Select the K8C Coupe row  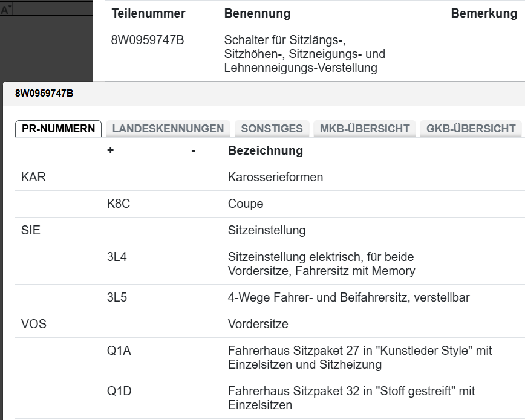270,204
